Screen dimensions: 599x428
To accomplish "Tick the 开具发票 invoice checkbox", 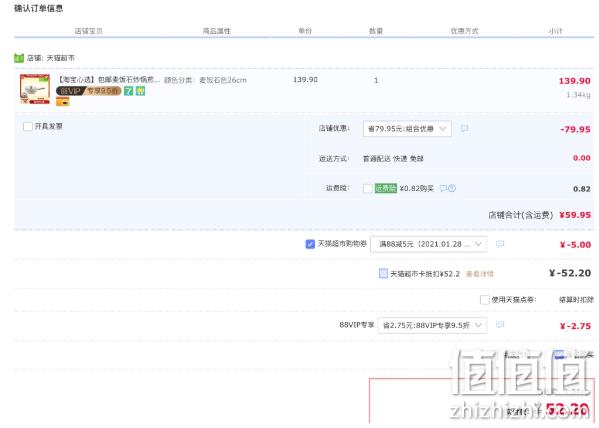I will click(28, 126).
